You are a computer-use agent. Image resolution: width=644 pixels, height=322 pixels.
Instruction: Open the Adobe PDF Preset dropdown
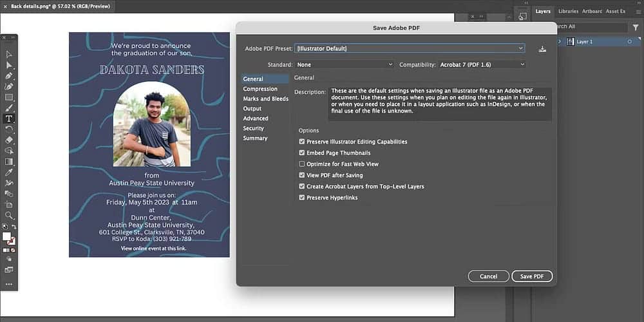pos(410,48)
